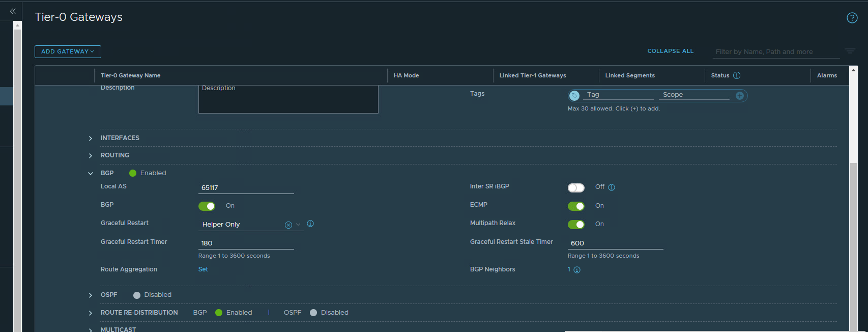Click Set link for Route Aggregation
Screen dimensions: 868x332
[203, 269]
